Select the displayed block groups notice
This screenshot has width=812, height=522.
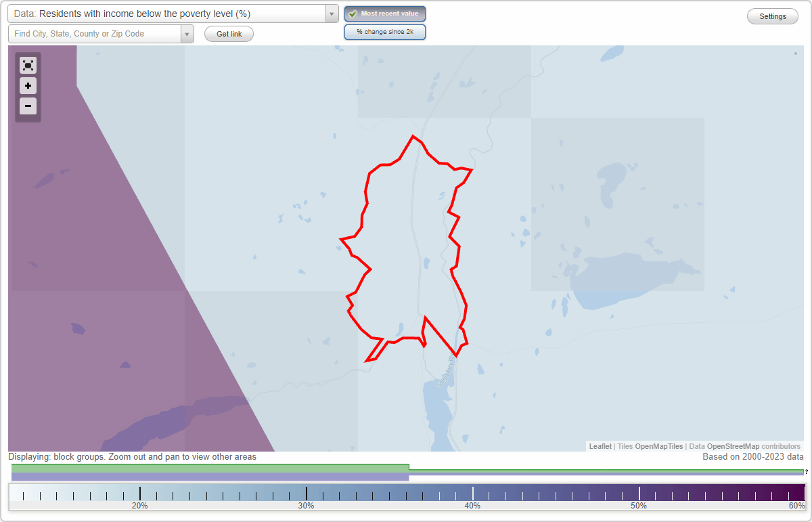pos(133,457)
